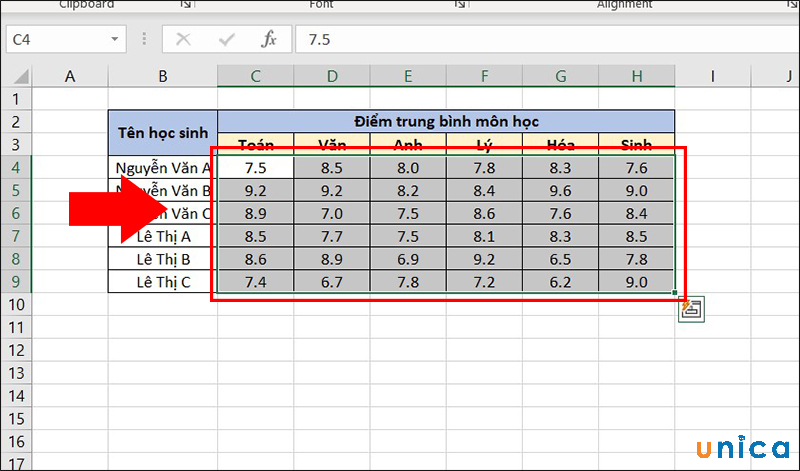Click the three-dot handle beside Name Box
800x471 pixels.
[x=144, y=40]
